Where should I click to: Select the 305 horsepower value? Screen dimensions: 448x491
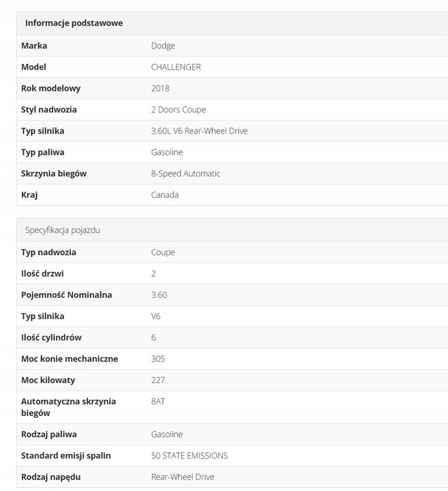[x=158, y=359]
